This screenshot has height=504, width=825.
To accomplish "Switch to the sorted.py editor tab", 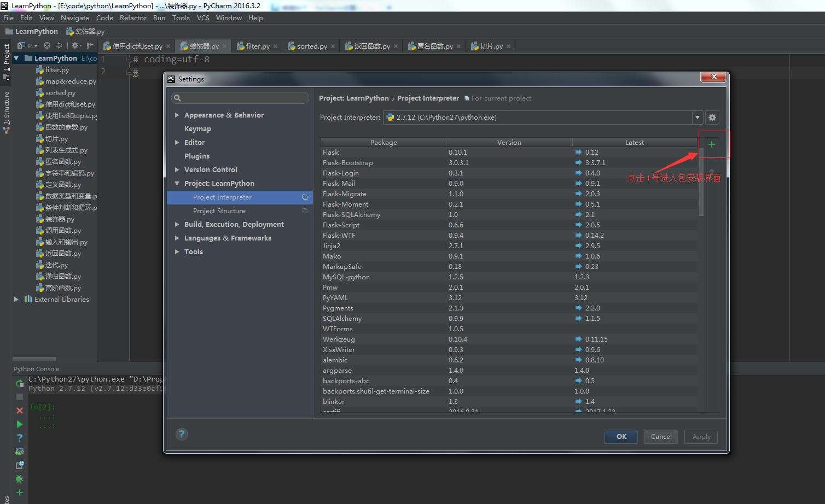I will click(x=311, y=46).
